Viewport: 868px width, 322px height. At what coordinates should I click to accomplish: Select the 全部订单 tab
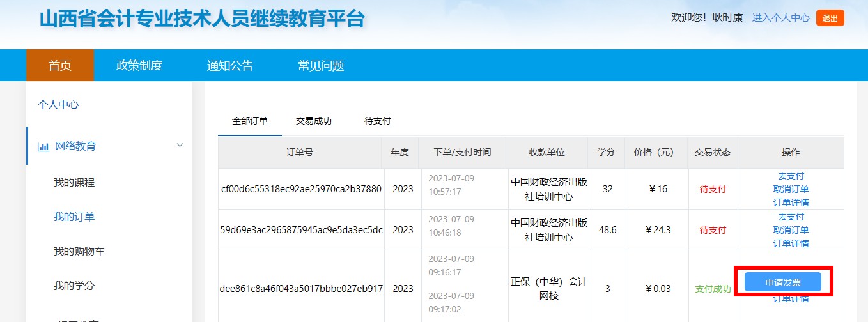pyautogui.click(x=250, y=121)
